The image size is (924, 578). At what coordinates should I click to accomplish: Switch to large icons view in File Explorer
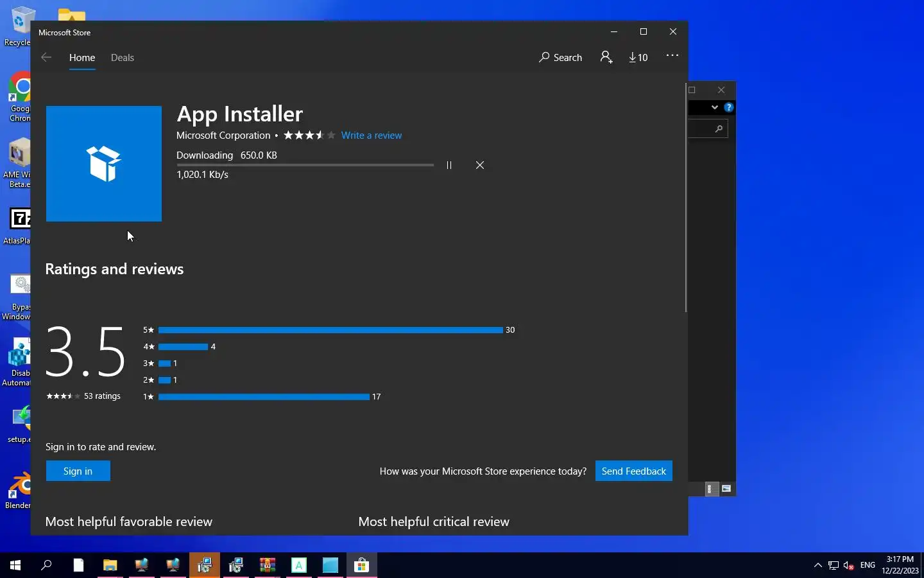(726, 489)
